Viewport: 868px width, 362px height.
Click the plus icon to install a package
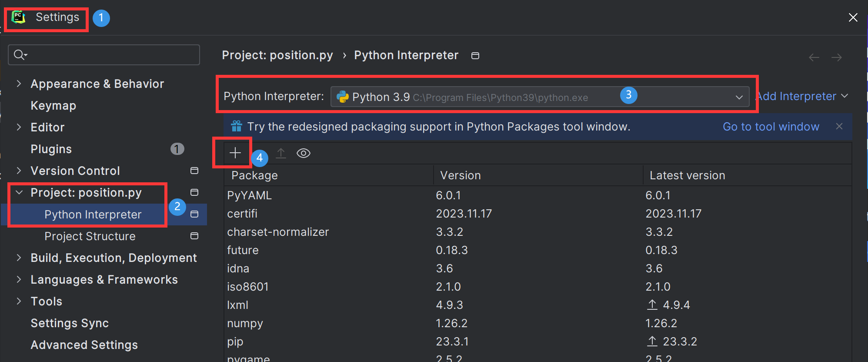coord(235,153)
